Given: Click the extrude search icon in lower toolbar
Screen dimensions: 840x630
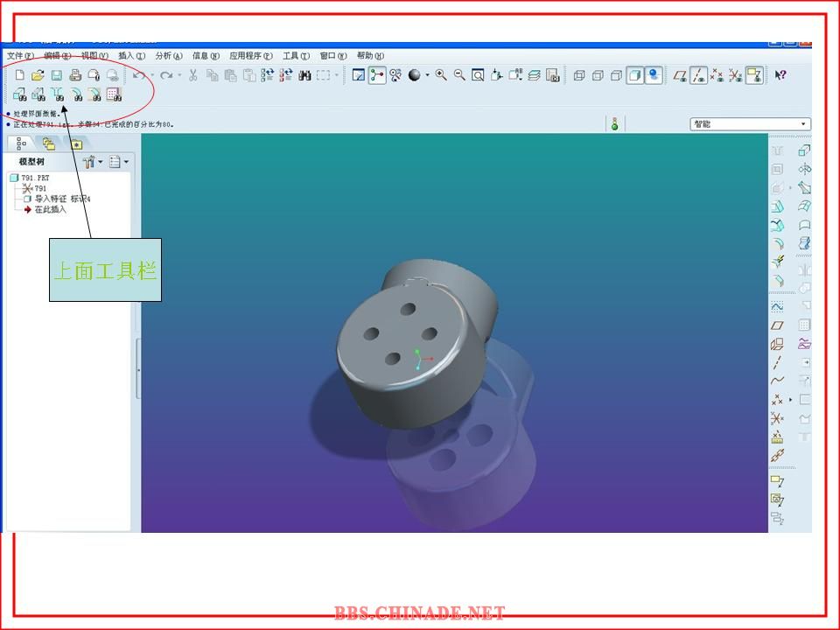Looking at the screenshot, I should coord(20,94).
